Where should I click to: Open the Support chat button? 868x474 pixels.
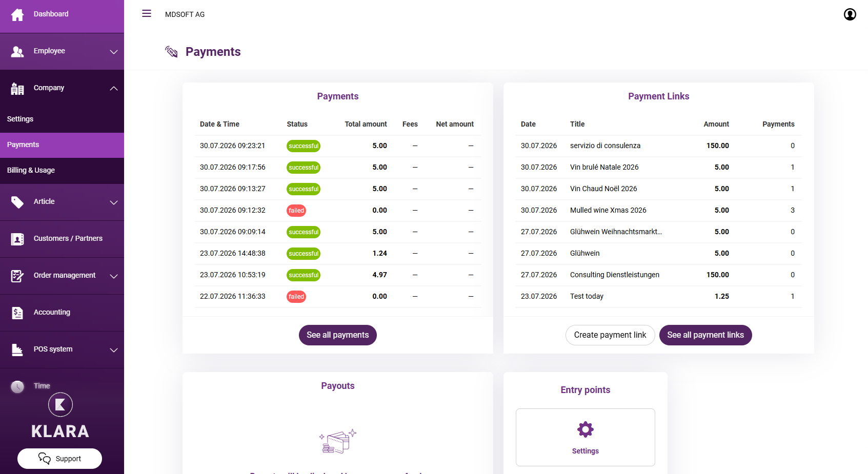coord(59,459)
